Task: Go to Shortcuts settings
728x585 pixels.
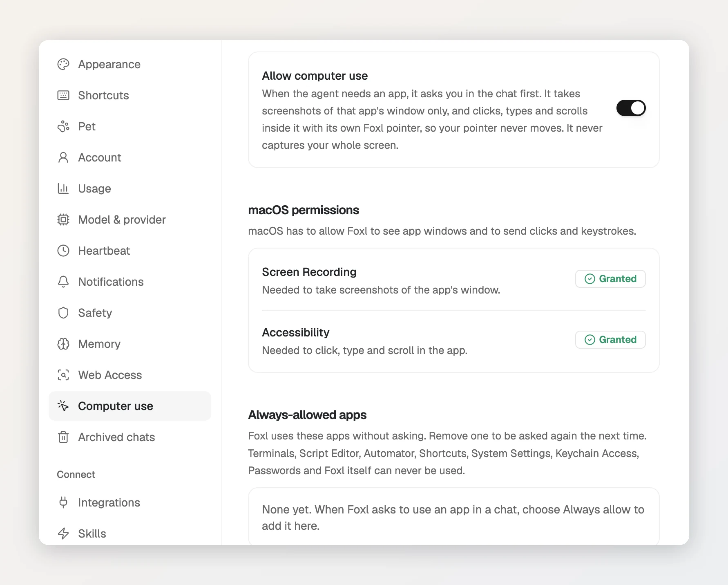Action: (x=130, y=95)
